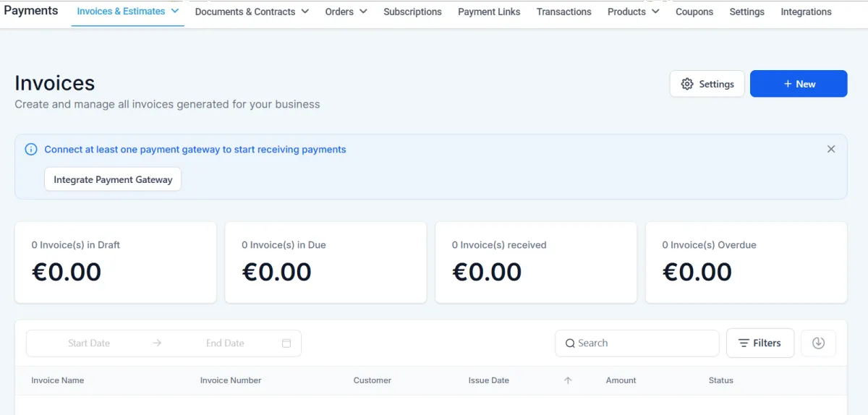Dismiss the payment gateway banner
The image size is (868, 415).
click(x=831, y=149)
